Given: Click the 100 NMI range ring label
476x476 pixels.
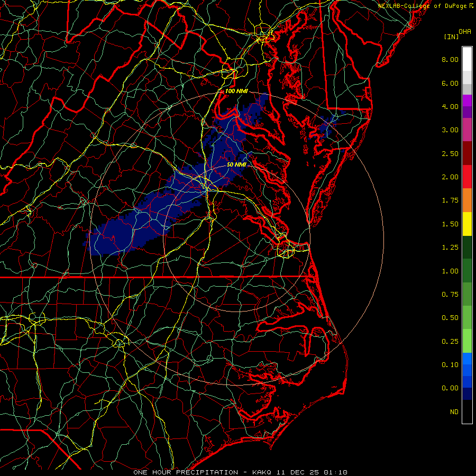Looking at the screenshot, I should [x=236, y=91].
